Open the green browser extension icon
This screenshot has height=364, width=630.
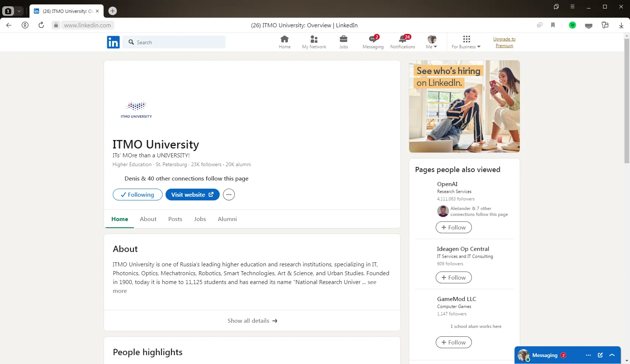tap(572, 25)
